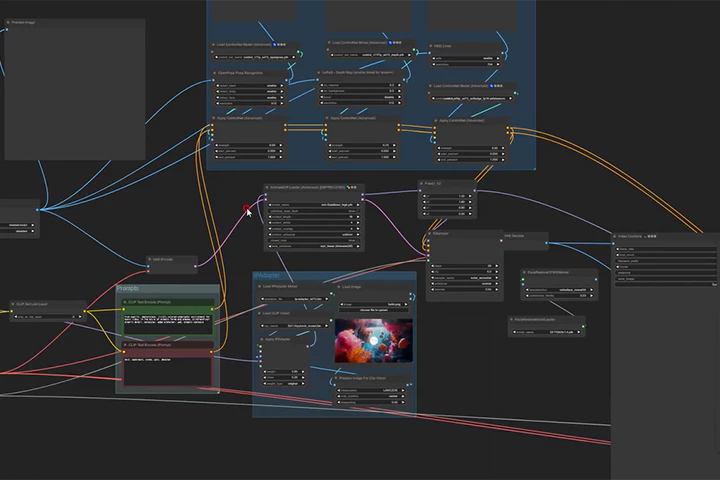Click the OpenPose Load ControlNet Model badge icon
This screenshot has width=720, height=480.
click(x=275, y=45)
